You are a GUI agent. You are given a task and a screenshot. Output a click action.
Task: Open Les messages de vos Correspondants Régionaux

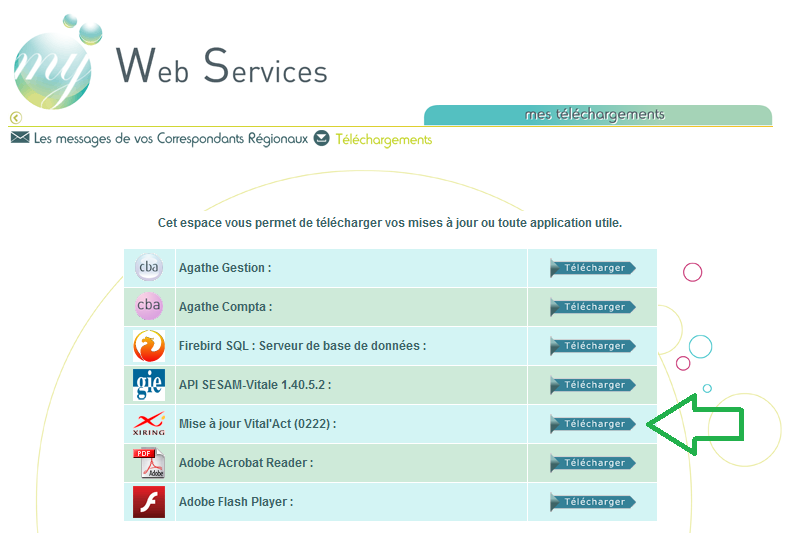[171, 139]
